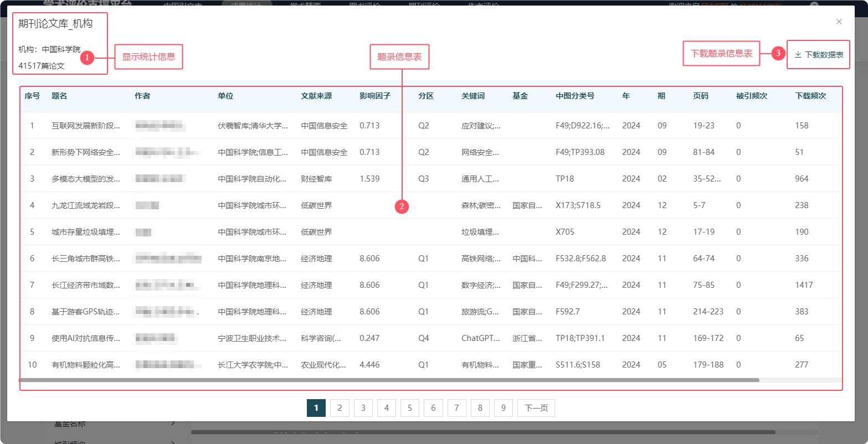This screenshot has height=444, width=868.
Task: Click classification F532.8;F562.8 cell
Action: click(581, 259)
